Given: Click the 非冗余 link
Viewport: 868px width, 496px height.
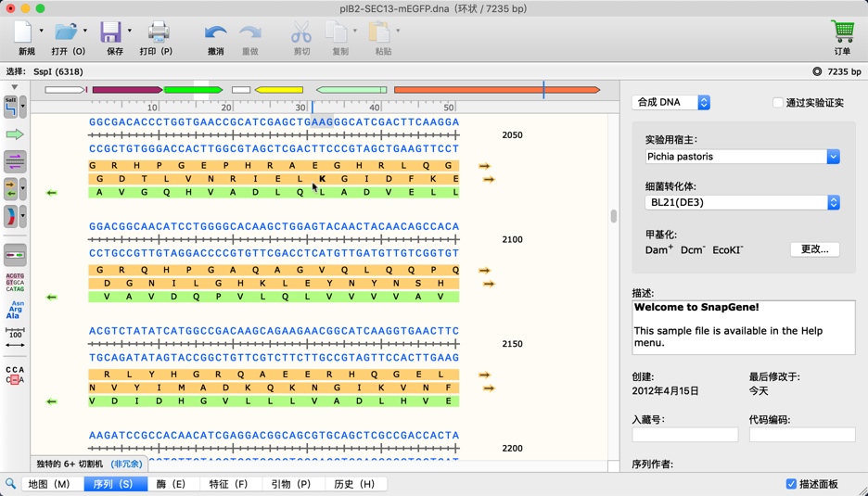Looking at the screenshot, I should [x=127, y=464].
